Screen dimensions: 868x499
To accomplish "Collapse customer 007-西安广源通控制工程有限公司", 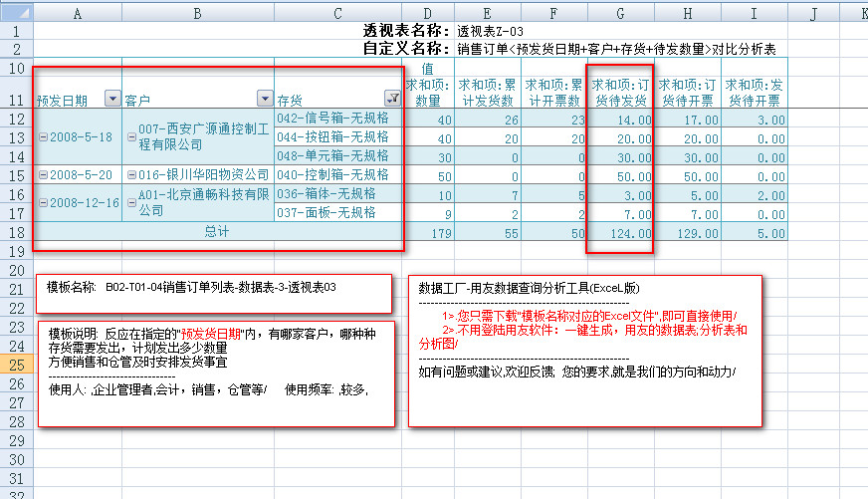I will (x=132, y=129).
